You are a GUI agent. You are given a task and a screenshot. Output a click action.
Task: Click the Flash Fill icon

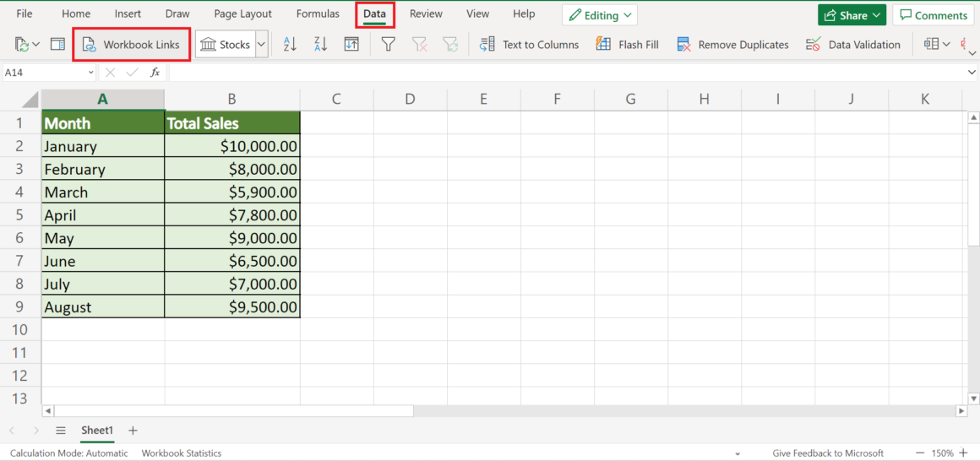point(627,45)
